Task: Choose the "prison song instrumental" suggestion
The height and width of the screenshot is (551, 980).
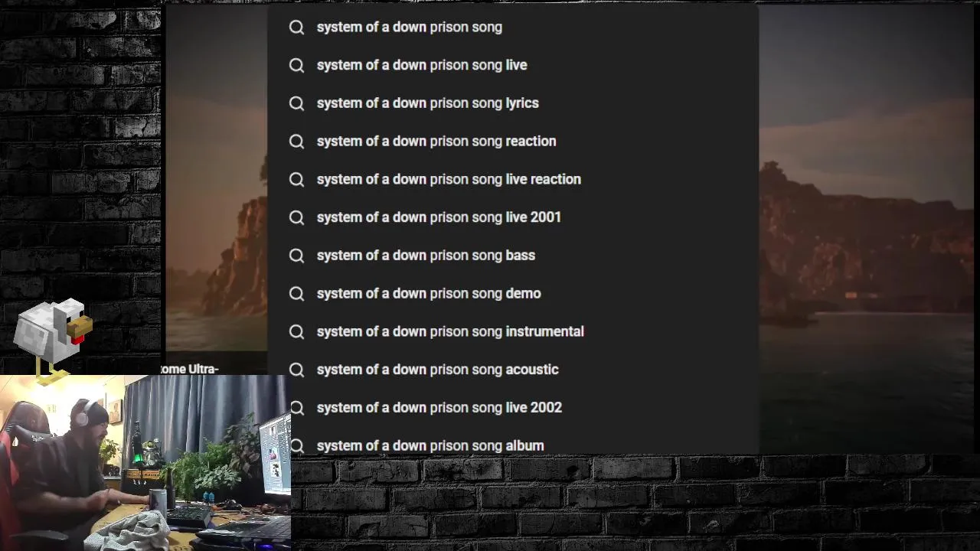Action: (x=513, y=331)
